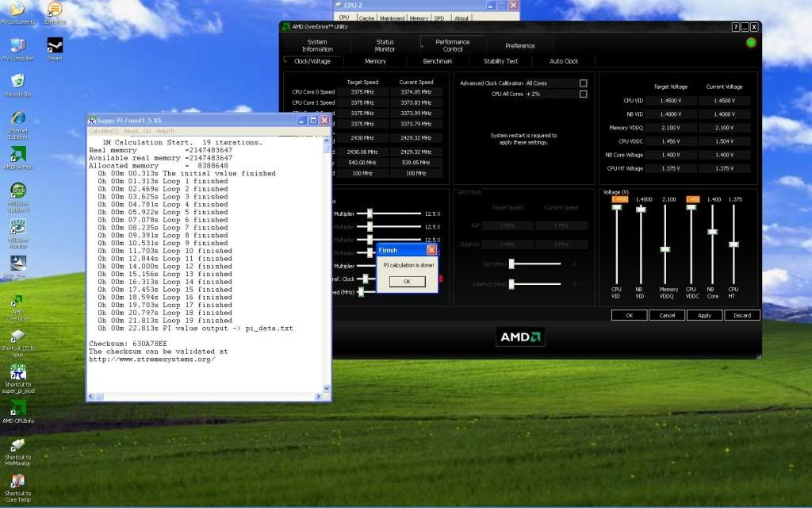Click green status indicator in AMD OverDrive
This screenshot has width=812, height=508.
click(751, 43)
